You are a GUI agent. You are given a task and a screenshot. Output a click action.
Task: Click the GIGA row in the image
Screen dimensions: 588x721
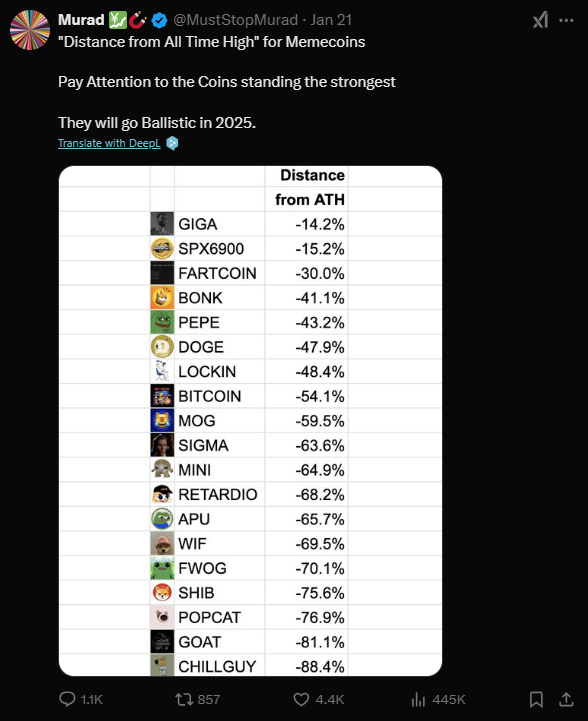[249, 224]
